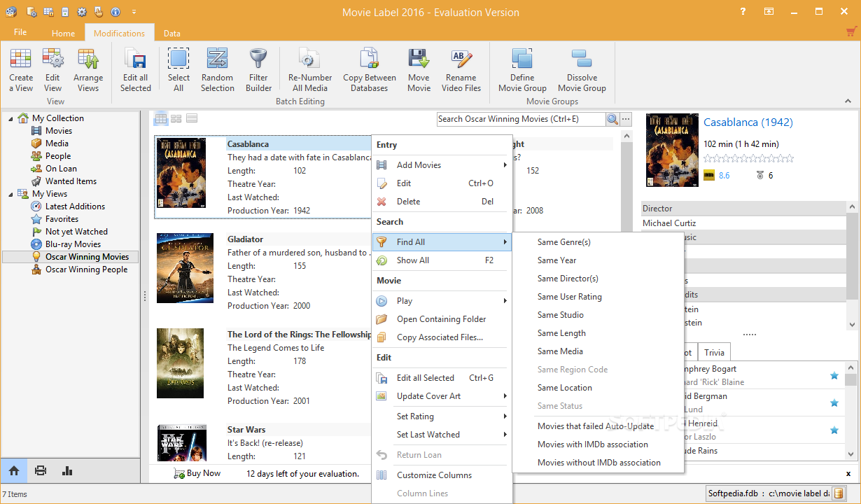Click the Gladiator cover thumbnail

click(x=185, y=268)
